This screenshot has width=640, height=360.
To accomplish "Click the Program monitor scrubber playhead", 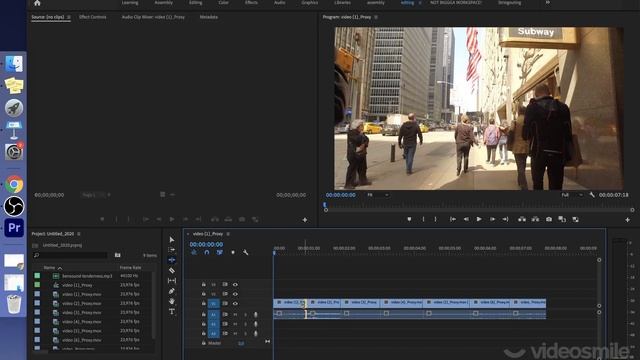I will click(325, 204).
